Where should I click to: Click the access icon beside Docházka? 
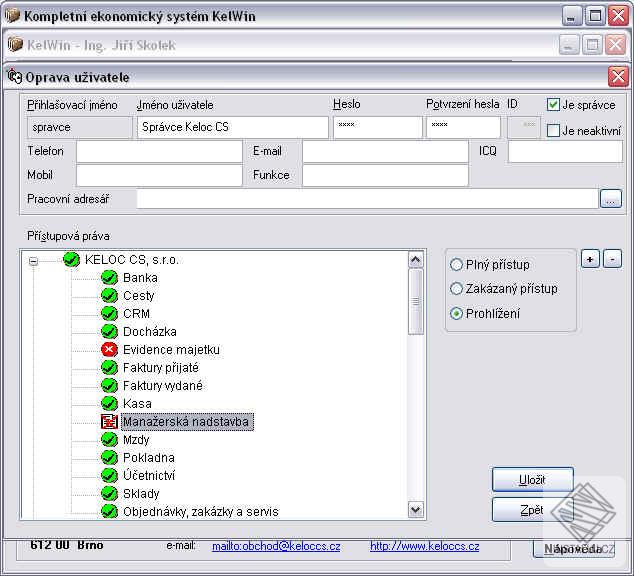[109, 331]
